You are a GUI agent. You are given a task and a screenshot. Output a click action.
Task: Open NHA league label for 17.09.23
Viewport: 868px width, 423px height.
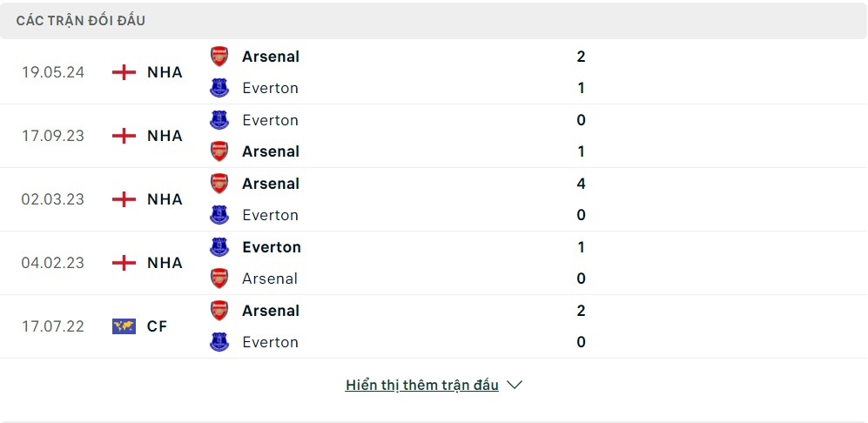coord(165,136)
